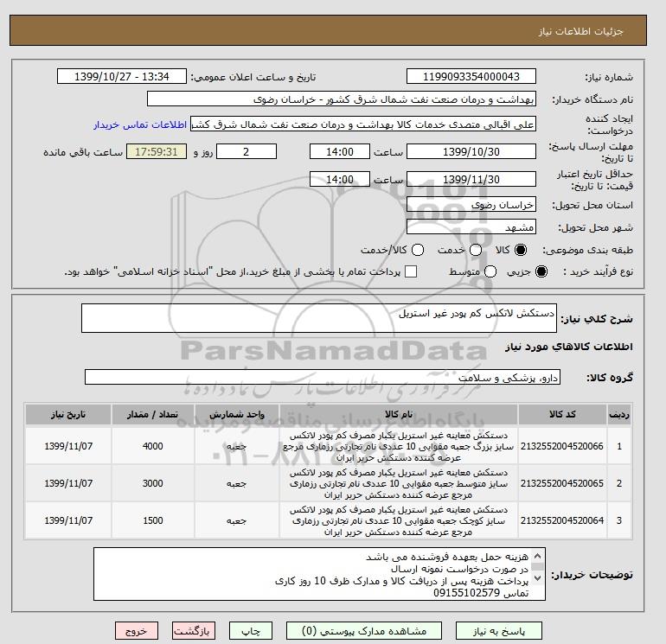This screenshot has height=644, width=666.
Task: Click product code 213255200452​0064
Action: pyautogui.click(x=562, y=520)
